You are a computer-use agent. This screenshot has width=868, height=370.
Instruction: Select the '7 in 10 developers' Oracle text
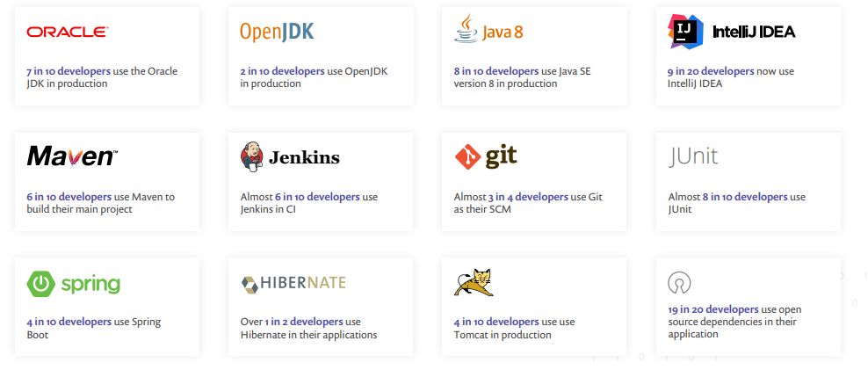(69, 71)
